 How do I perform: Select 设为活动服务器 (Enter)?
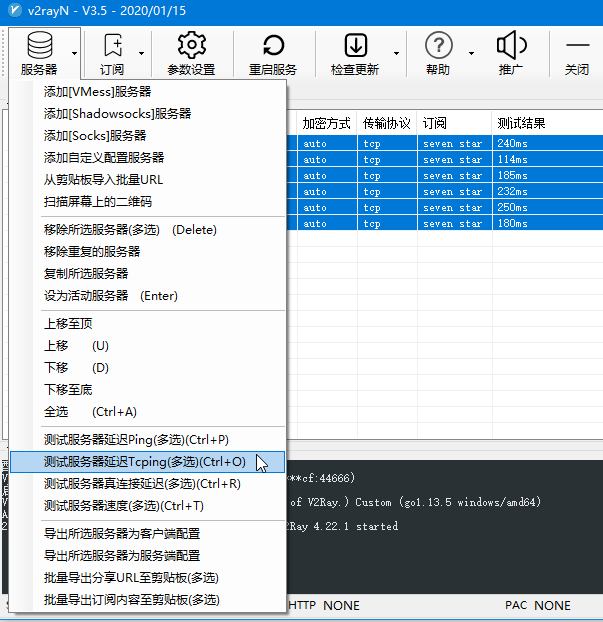(148, 296)
